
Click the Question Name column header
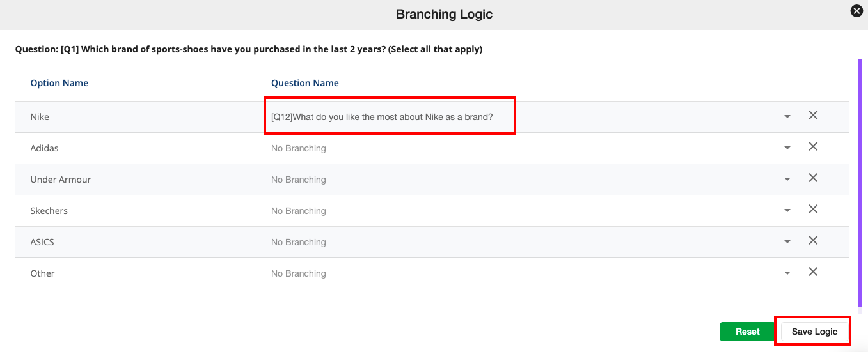point(305,83)
